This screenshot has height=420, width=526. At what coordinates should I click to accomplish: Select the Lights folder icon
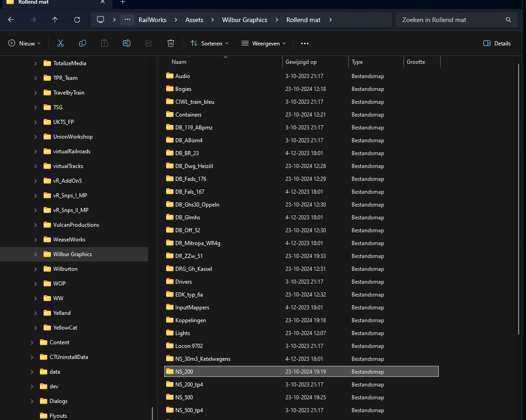coord(170,333)
